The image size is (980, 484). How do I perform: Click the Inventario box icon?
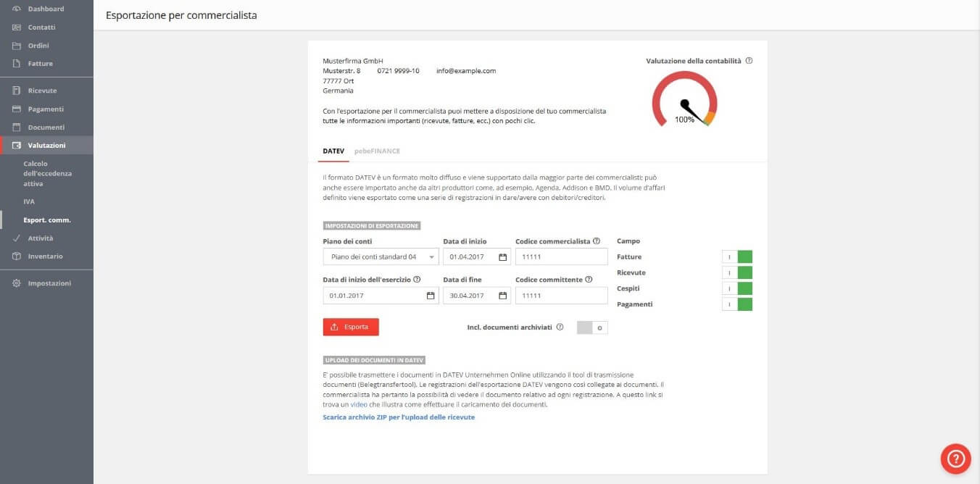[x=17, y=256]
